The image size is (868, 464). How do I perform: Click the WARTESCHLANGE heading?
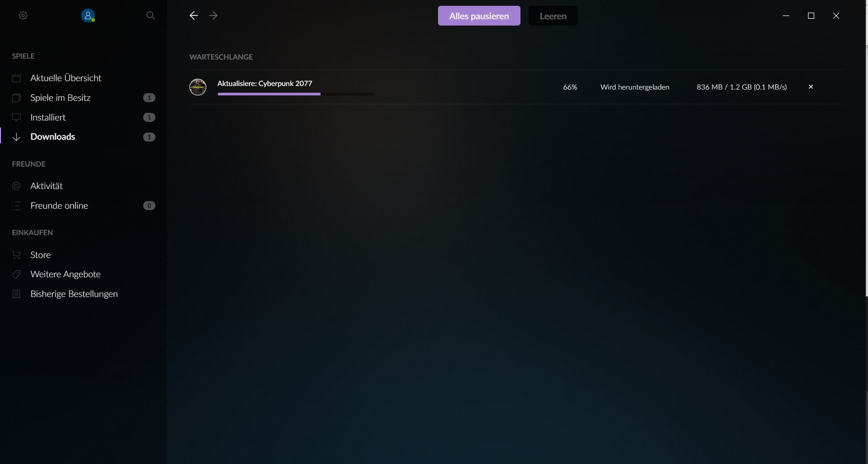click(221, 57)
